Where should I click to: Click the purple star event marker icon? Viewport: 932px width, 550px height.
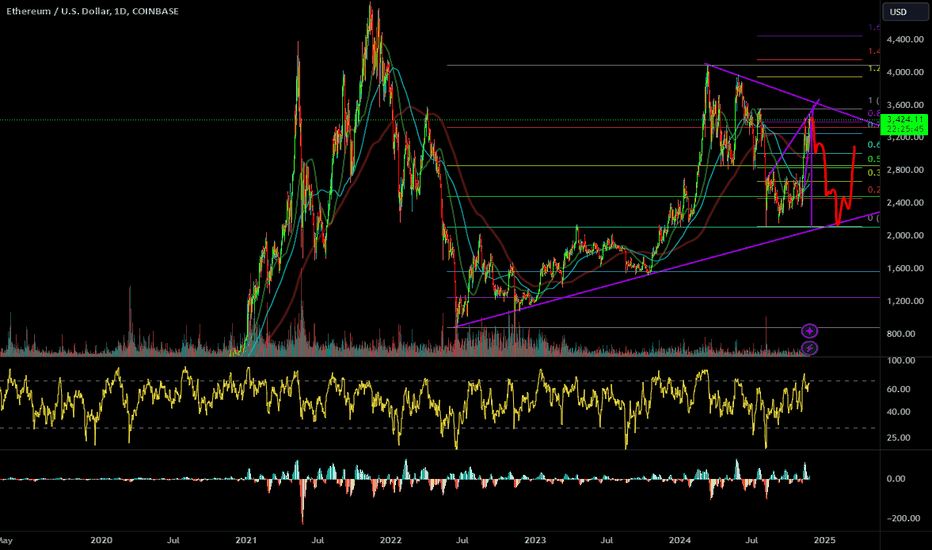coord(809,331)
